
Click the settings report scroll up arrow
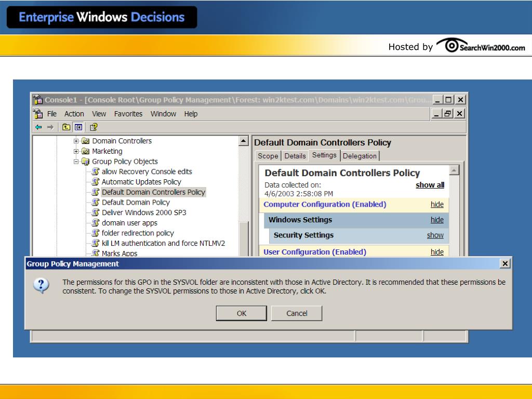(x=454, y=170)
